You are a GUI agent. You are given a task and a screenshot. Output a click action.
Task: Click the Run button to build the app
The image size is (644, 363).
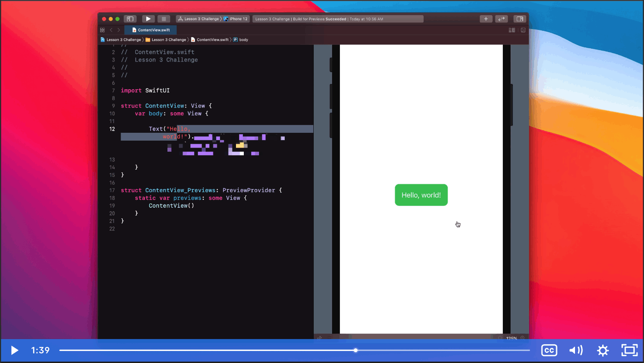coord(148,18)
